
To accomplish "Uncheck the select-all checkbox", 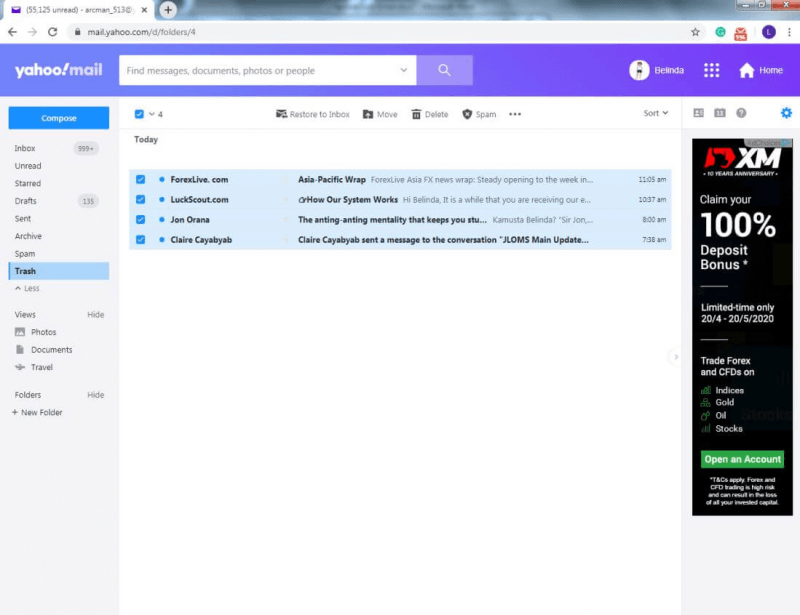I will (139, 114).
